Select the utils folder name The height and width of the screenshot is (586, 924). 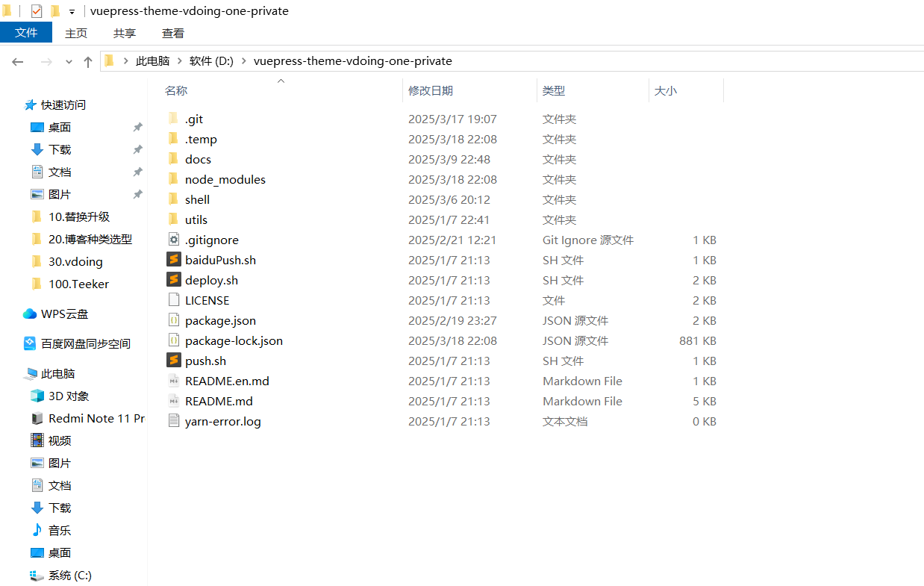coord(196,219)
